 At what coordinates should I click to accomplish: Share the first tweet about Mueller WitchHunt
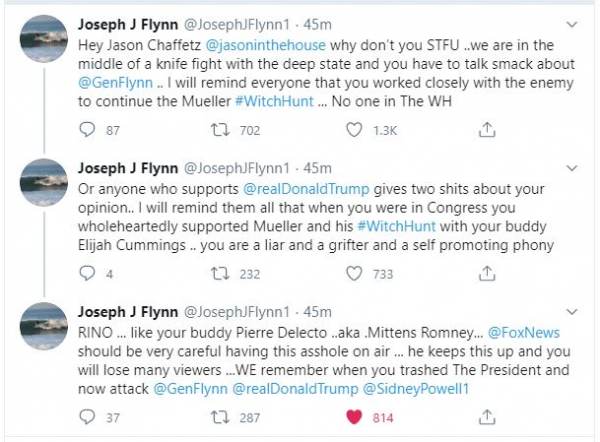(x=486, y=129)
